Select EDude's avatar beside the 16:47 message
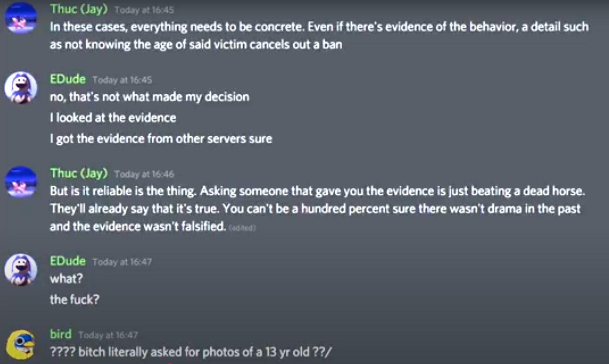This screenshot has width=609, height=364. (21, 269)
